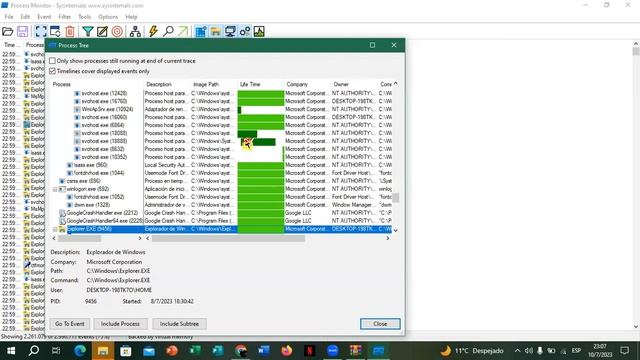This screenshot has height=360, width=640.
Task: Maximize the Process Tree dialog
Action: pos(372,45)
